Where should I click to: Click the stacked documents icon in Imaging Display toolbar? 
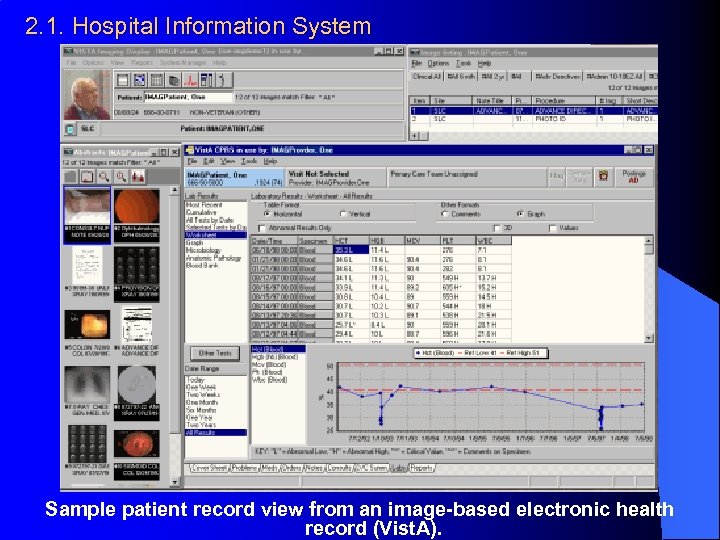(x=174, y=80)
